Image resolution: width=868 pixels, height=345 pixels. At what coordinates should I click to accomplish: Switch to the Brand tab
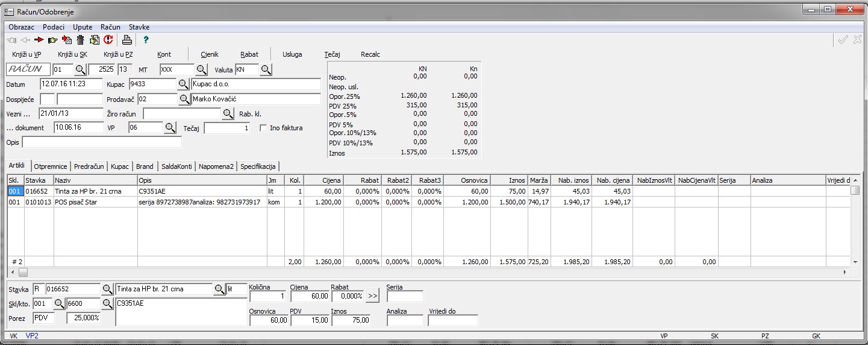point(145,166)
